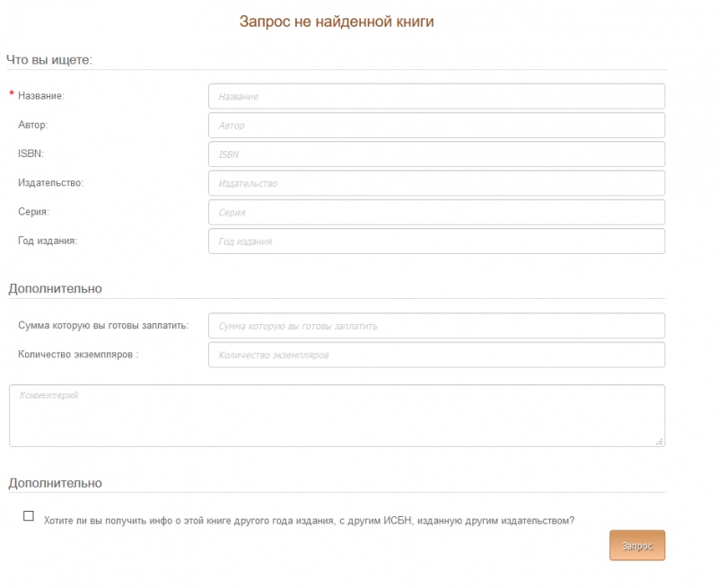
Task: Click into the Издательство field
Action: pyautogui.click(x=436, y=183)
